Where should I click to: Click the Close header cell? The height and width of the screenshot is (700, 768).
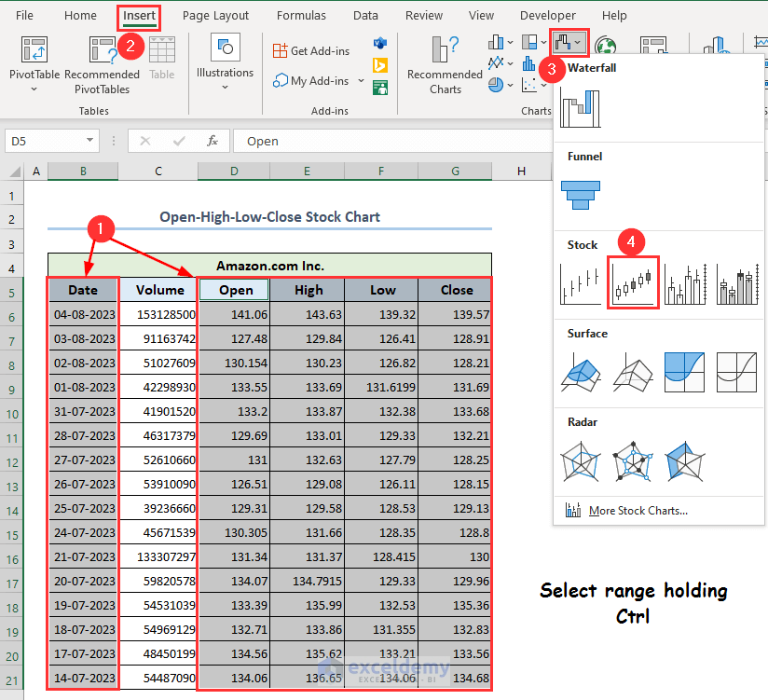(456, 290)
